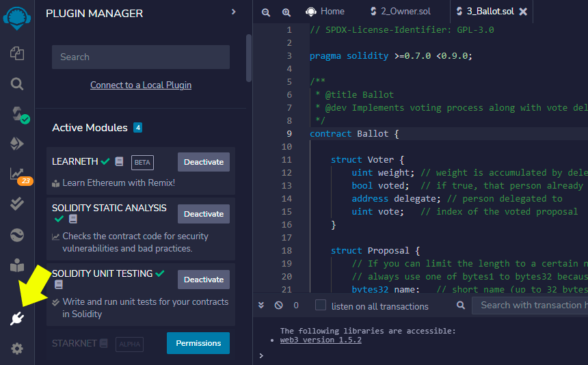Deactivate the LEARNETH plugin
Viewport: 588px width, 365px height.
pyautogui.click(x=204, y=162)
